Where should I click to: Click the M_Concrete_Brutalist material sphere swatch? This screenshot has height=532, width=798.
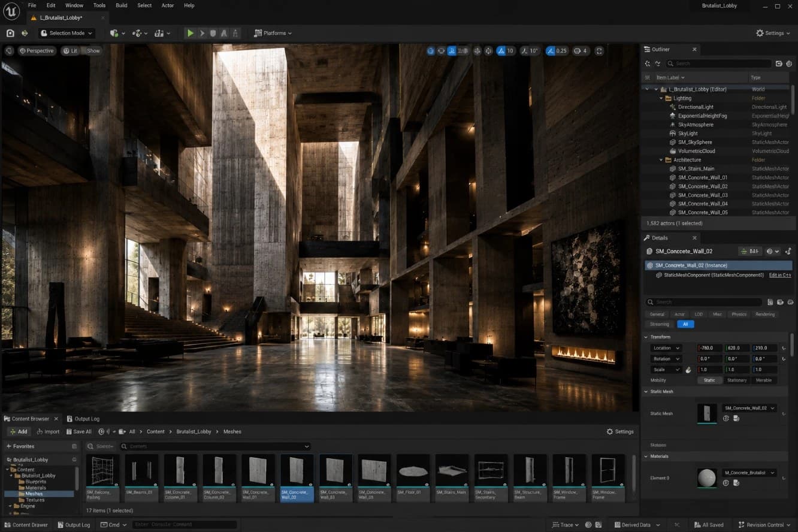click(707, 477)
